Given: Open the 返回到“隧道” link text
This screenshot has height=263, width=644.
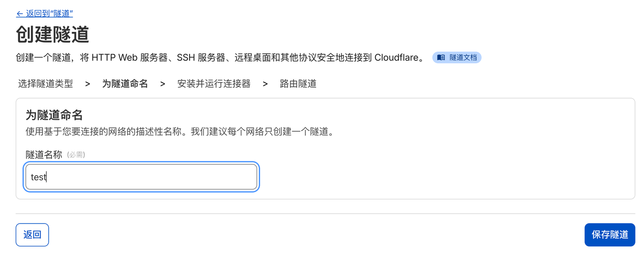Looking at the screenshot, I should tap(49, 14).
